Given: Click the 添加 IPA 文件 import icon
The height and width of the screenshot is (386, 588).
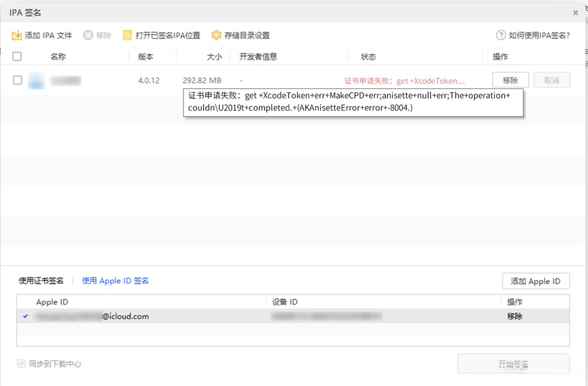Looking at the screenshot, I should click(x=16, y=35).
